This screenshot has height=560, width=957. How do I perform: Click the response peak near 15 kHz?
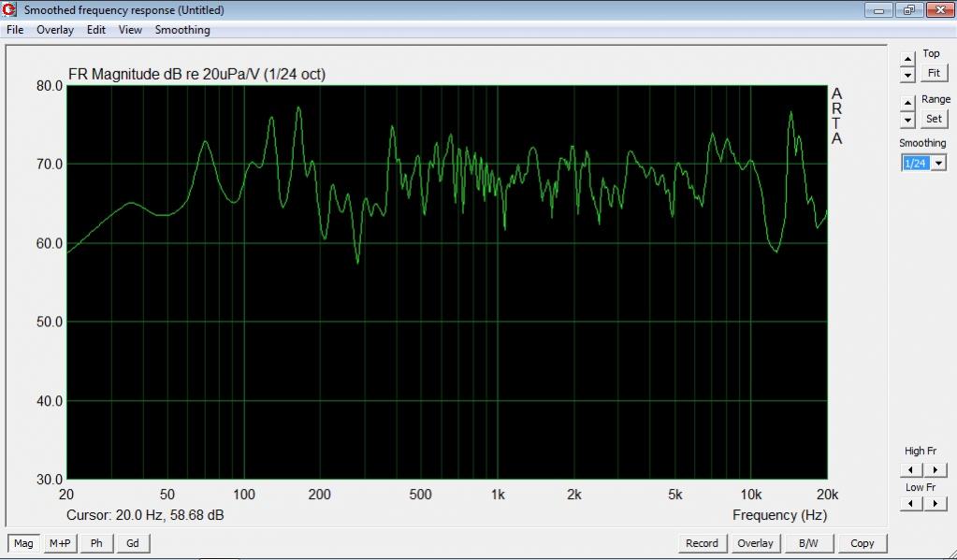(x=791, y=113)
